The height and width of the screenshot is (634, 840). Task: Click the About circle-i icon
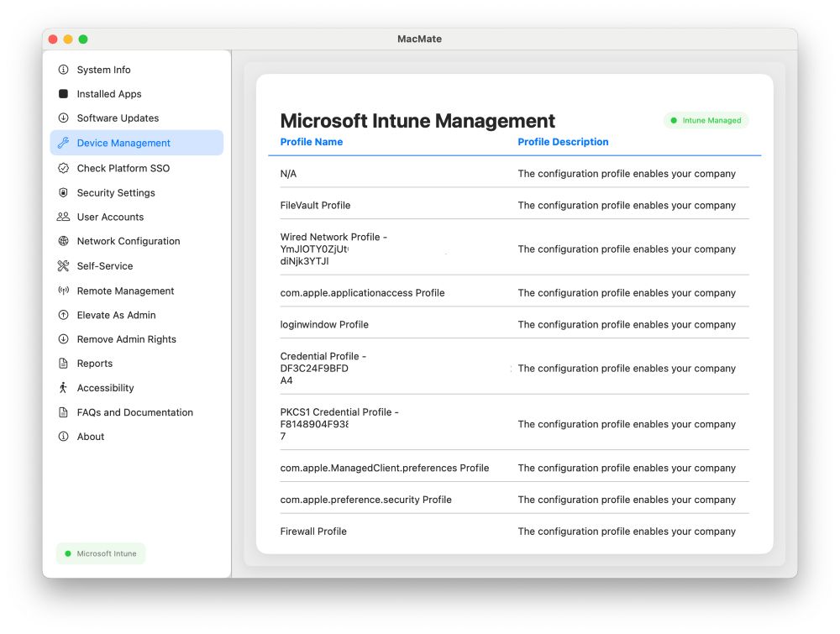point(63,437)
